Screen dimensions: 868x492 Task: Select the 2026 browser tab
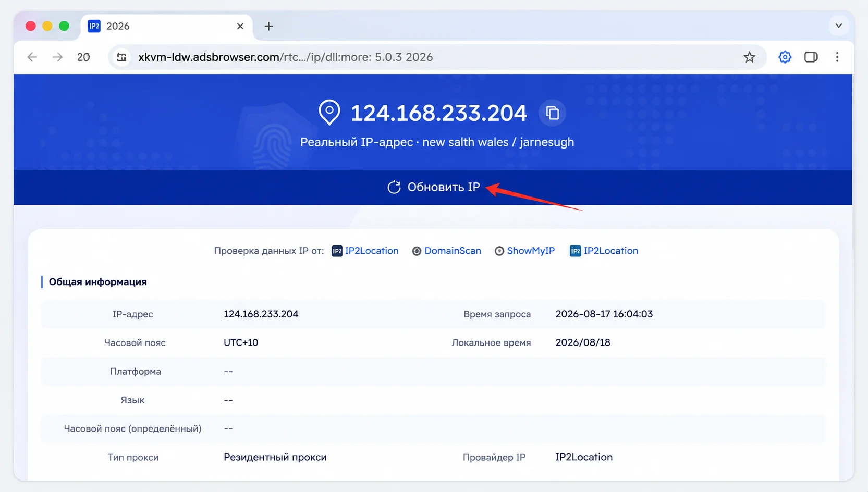click(x=167, y=26)
